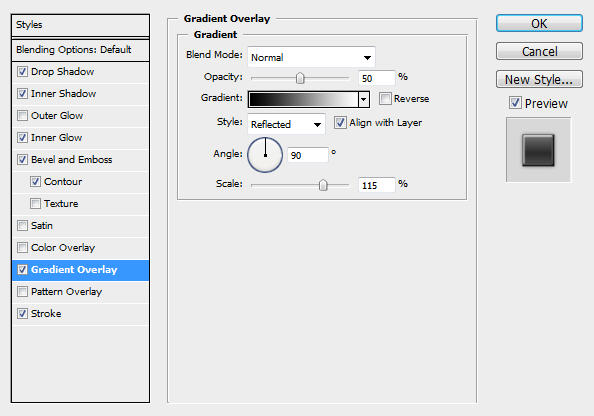Select the Satin label row
Image resolution: width=594 pixels, height=416 pixels.
80,225
